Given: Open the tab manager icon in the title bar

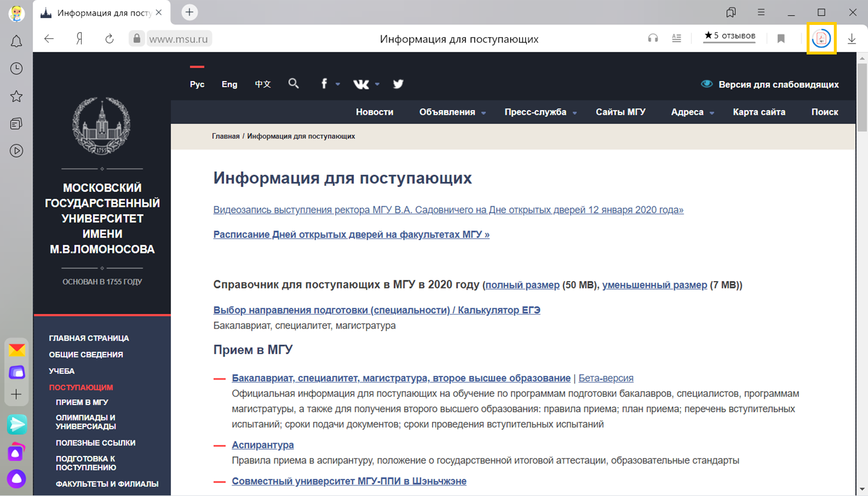Looking at the screenshot, I should click(731, 12).
